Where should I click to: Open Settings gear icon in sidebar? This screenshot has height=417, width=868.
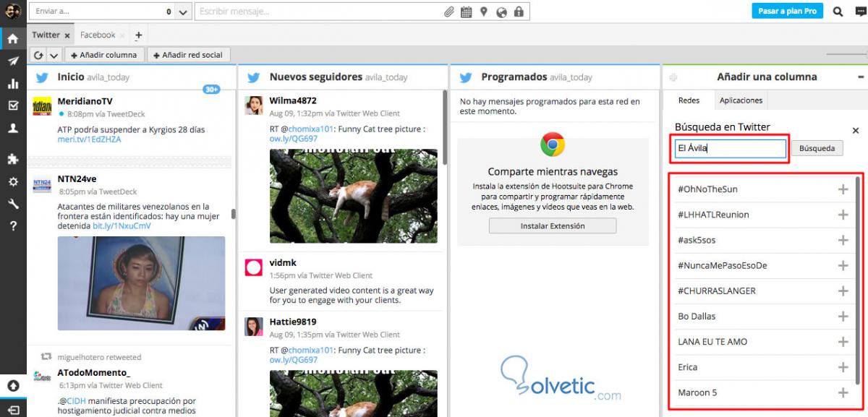click(12, 182)
